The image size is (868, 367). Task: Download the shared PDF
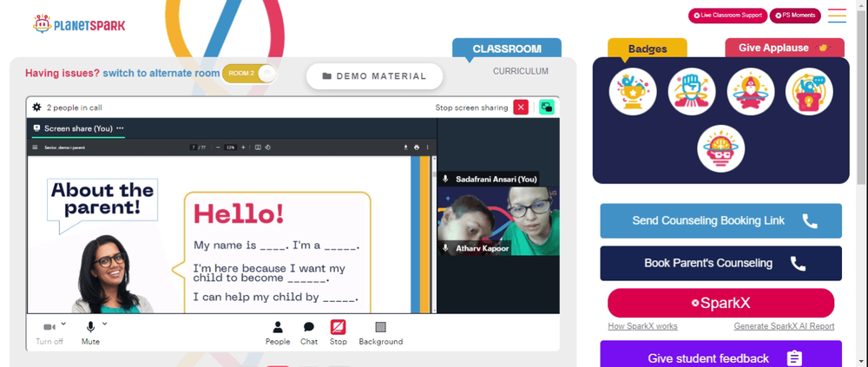405,147
